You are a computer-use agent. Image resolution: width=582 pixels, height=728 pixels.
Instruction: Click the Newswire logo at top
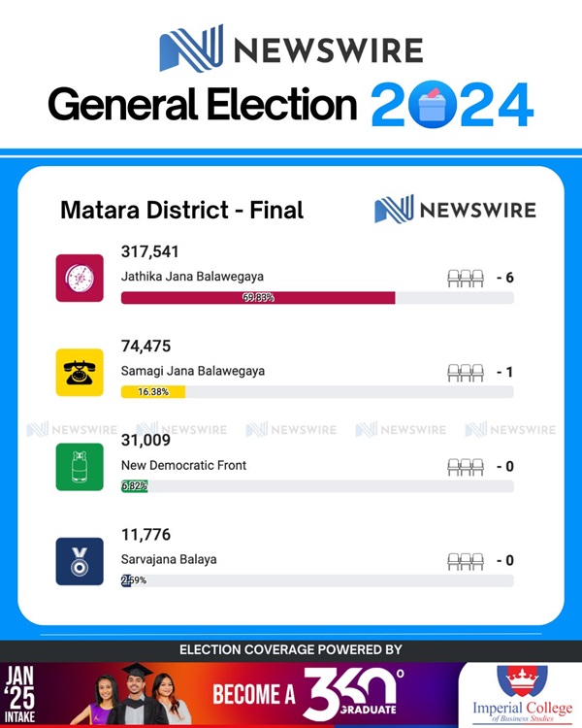pos(291,49)
